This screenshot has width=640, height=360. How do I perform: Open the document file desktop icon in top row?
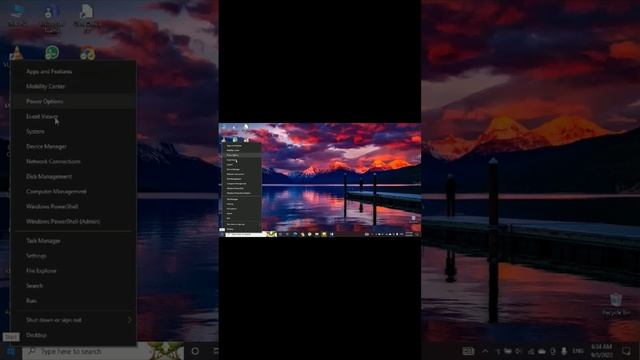[87, 17]
